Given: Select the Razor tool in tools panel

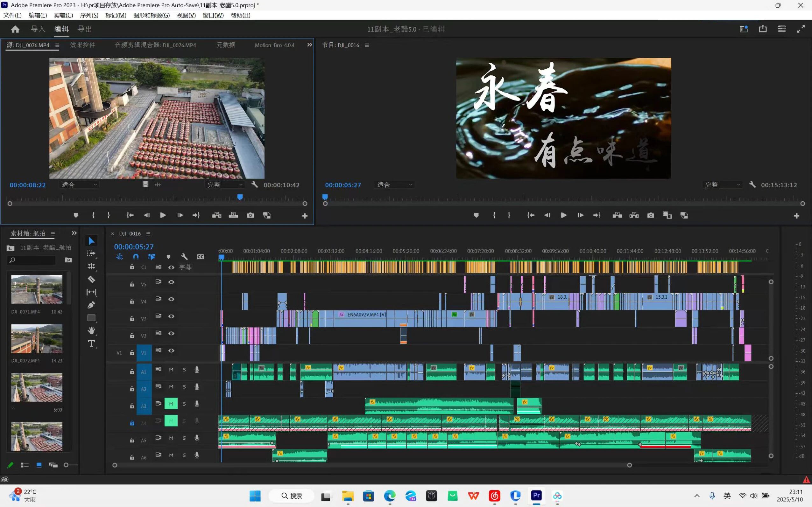Looking at the screenshot, I should pyautogui.click(x=91, y=279).
